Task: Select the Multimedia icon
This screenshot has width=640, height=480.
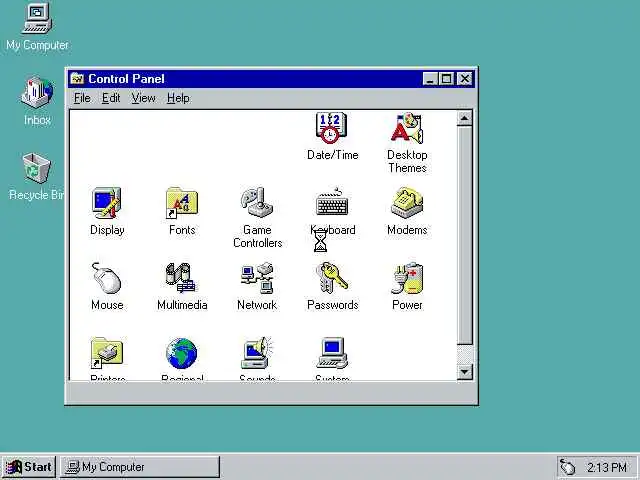Action: 181,278
